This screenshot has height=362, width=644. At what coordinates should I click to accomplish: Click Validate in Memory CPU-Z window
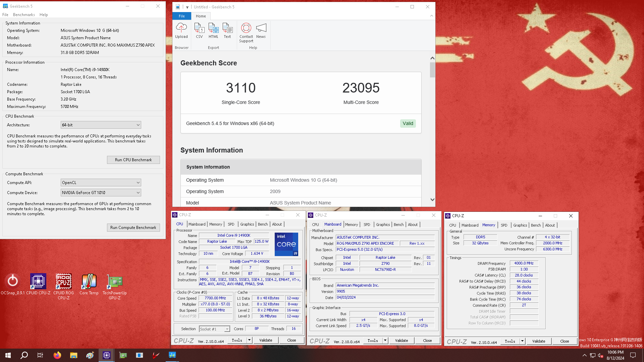[539, 341]
